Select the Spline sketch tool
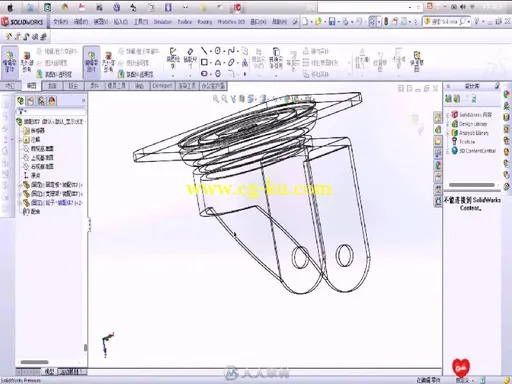512x384 pixels. [x=231, y=51]
